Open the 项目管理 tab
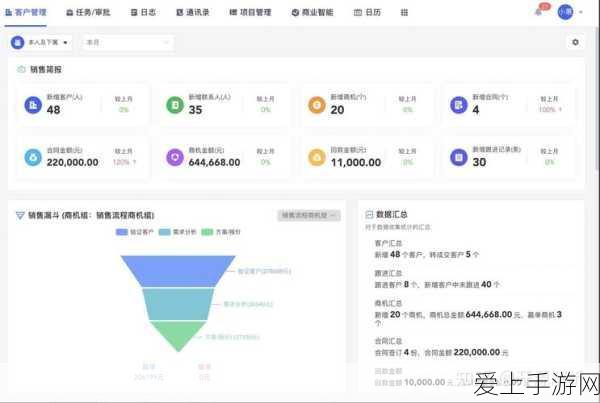600x403 pixels. (250, 12)
